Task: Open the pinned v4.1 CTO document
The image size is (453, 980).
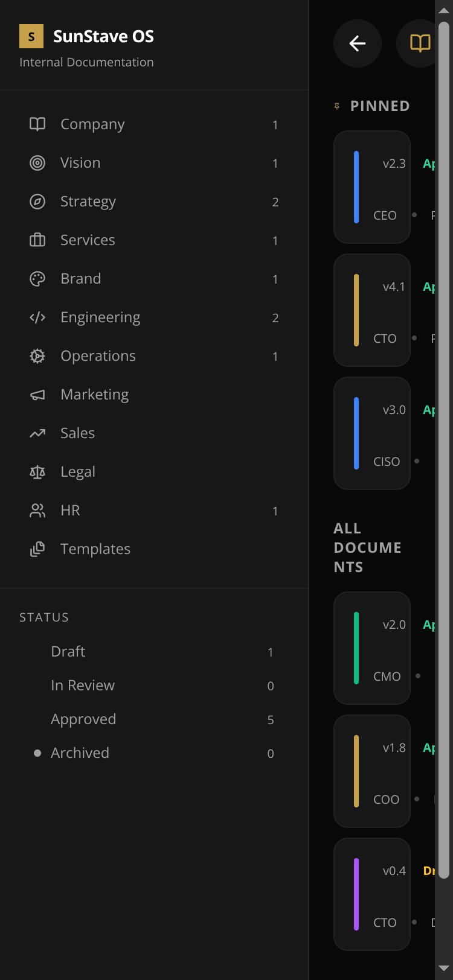Action: 372,310
